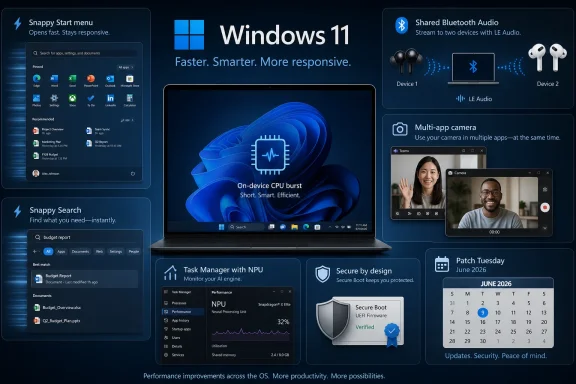Image resolution: width=576 pixels, height=384 pixels.
Task: Open the pinned Outlook app
Action: click(110, 79)
